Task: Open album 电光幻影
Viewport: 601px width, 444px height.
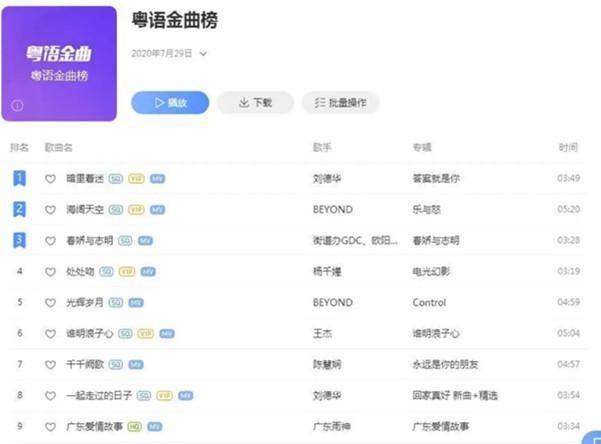Action: point(431,272)
